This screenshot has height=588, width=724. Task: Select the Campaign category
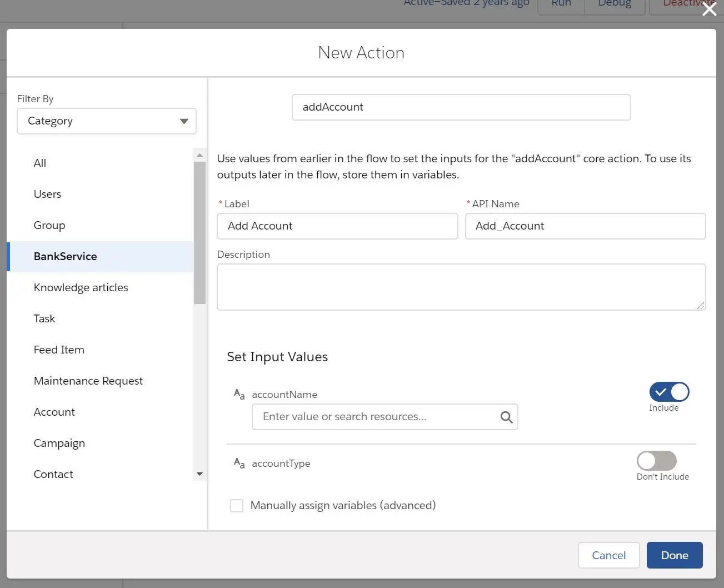tap(100, 443)
